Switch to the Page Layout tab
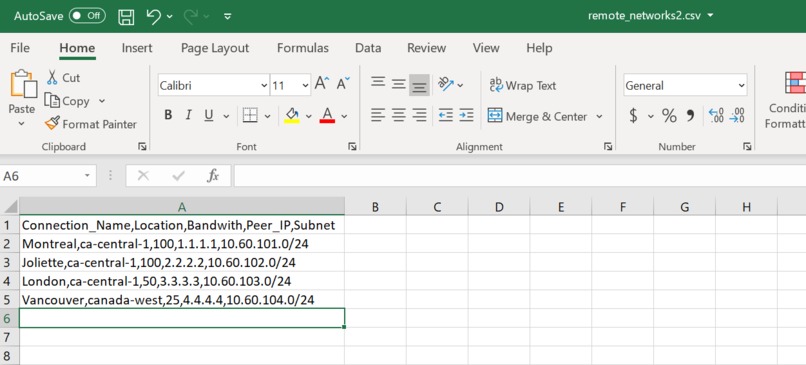This screenshot has height=365, width=806. click(215, 48)
